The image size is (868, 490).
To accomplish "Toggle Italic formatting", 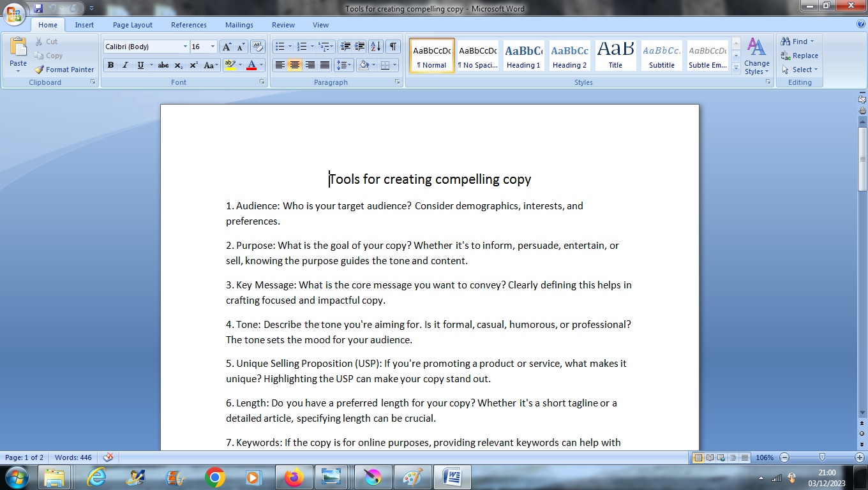I will pos(125,65).
